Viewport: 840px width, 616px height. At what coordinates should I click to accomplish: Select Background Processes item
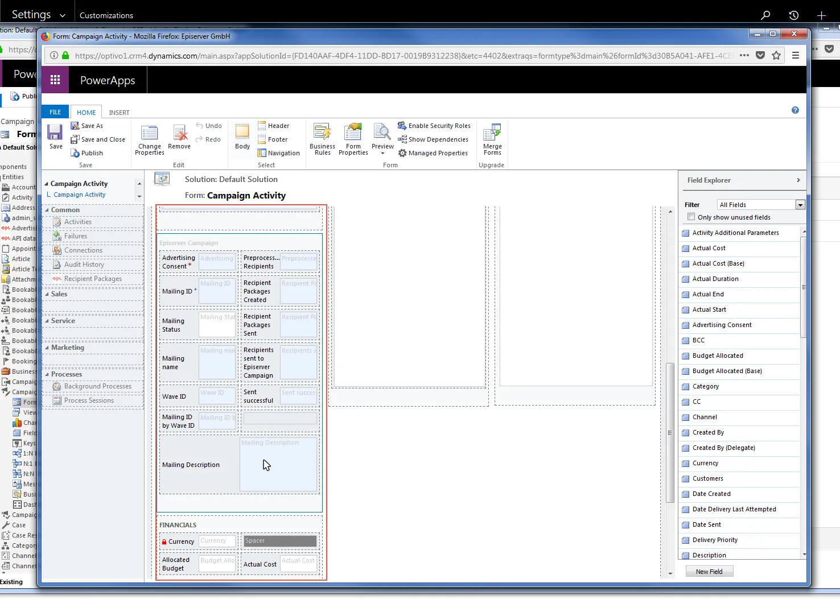(97, 386)
